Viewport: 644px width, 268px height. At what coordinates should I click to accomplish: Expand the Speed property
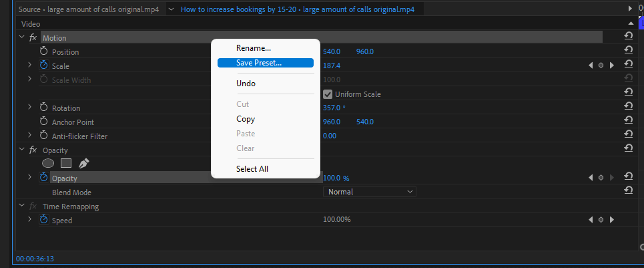pyautogui.click(x=29, y=219)
